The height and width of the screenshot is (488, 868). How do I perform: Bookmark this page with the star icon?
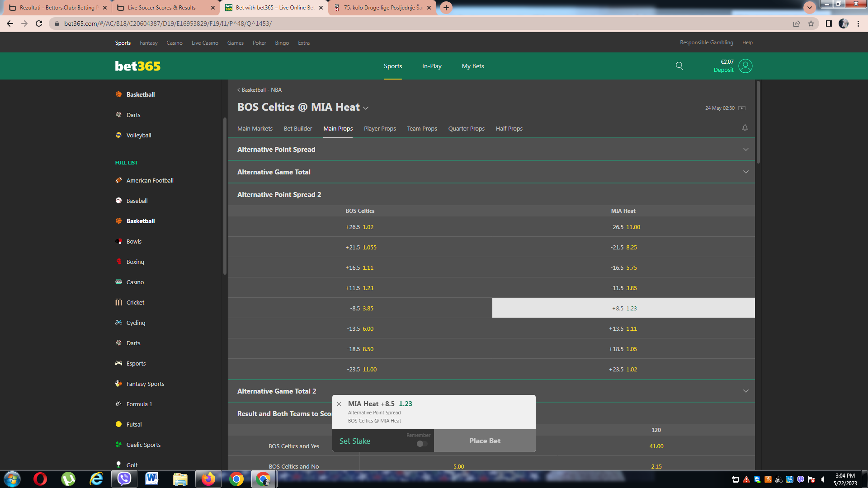tap(811, 23)
